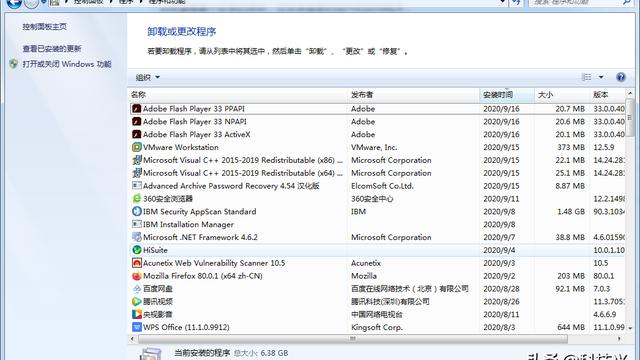Select the IBM Installation Manager name
This screenshot has height=360, width=640.
(188, 224)
